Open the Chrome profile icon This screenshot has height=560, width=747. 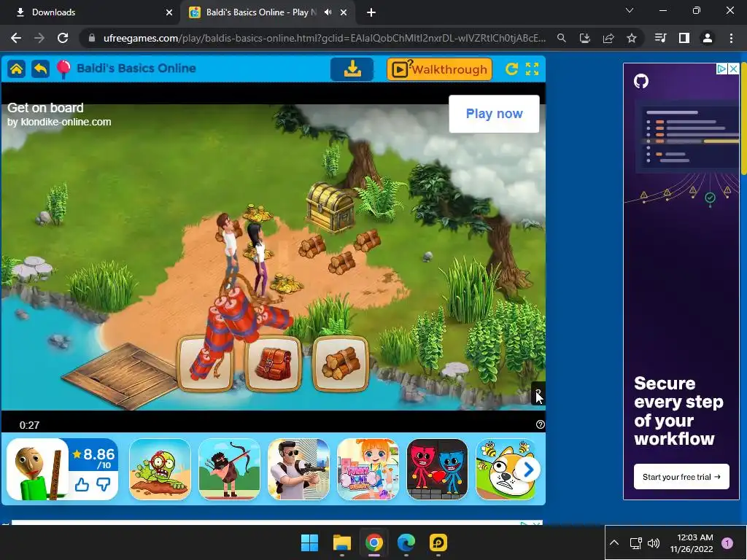708,38
